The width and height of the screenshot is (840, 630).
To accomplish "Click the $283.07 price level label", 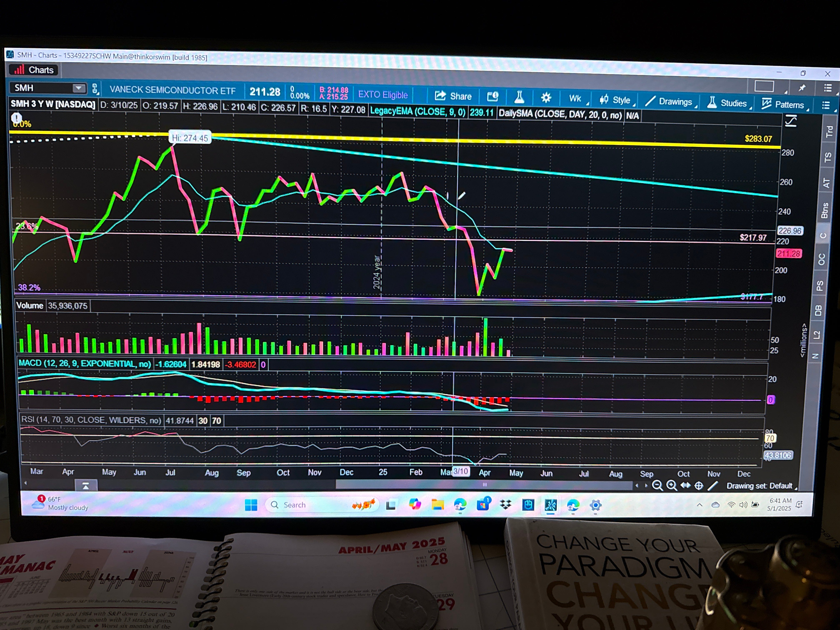I will tap(758, 139).
